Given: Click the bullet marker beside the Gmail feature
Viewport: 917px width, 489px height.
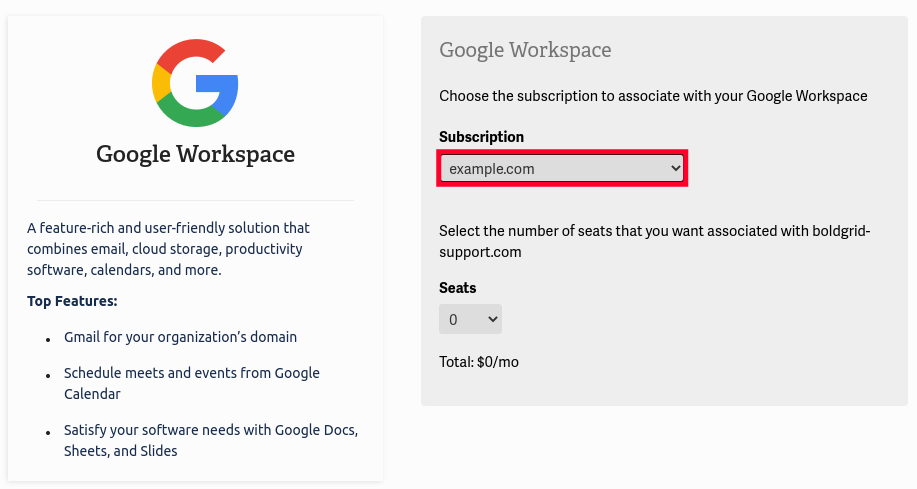Looking at the screenshot, I should [x=48, y=339].
